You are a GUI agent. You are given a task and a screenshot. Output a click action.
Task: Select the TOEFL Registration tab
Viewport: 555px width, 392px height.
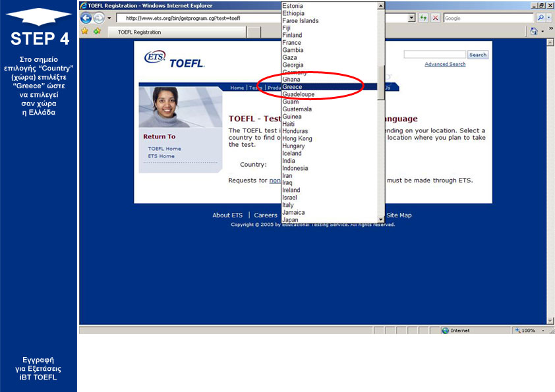tap(176, 32)
